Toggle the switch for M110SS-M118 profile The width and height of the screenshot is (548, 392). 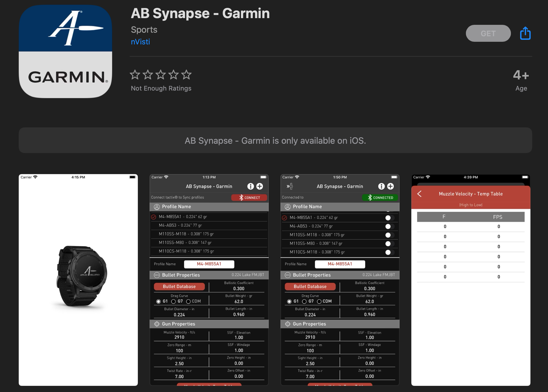pos(390,235)
